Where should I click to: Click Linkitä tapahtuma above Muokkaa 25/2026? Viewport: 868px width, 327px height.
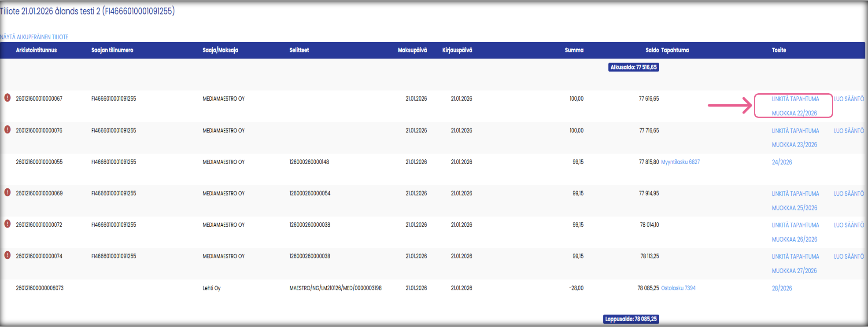[x=795, y=194]
